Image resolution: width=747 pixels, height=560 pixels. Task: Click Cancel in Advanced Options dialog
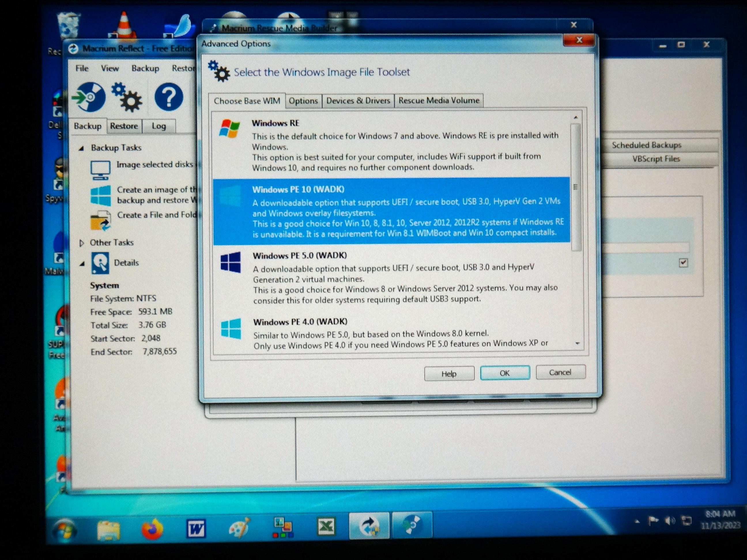[560, 372]
